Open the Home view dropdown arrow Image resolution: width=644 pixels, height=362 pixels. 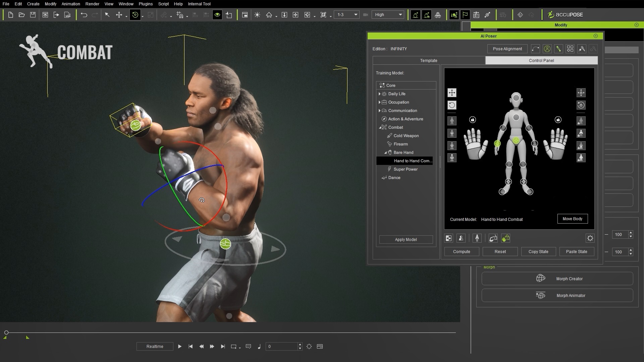276,16
